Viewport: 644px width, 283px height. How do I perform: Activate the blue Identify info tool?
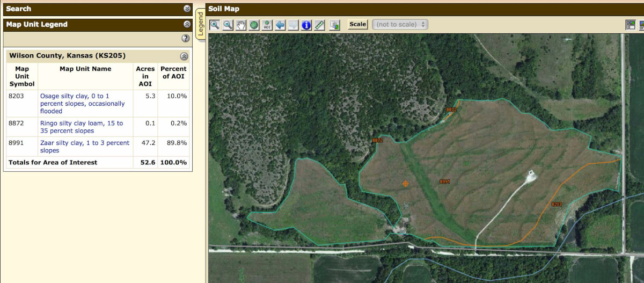pyautogui.click(x=306, y=25)
